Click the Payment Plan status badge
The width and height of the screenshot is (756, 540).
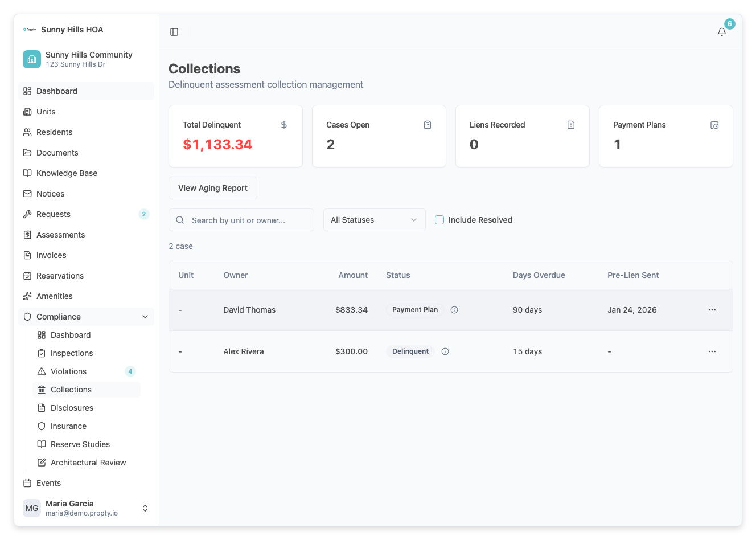click(x=415, y=310)
